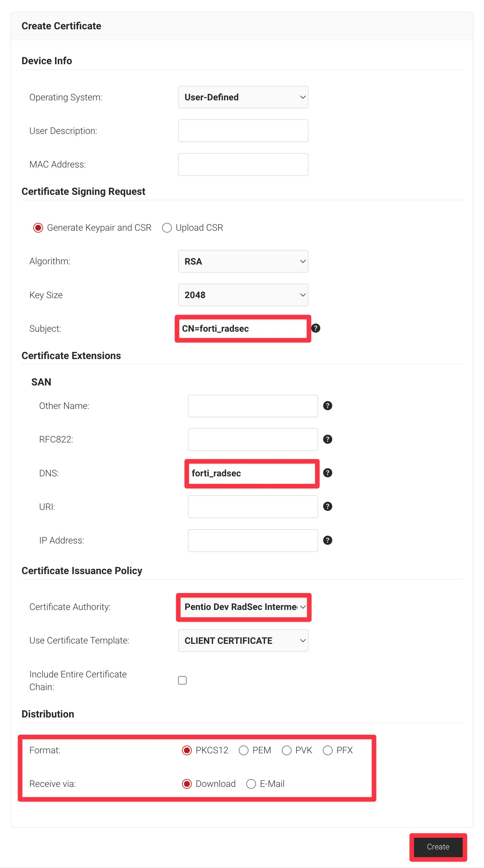Select the Upload CSR radio option
Image resolution: width=484 pixels, height=868 pixels.
coord(167,228)
